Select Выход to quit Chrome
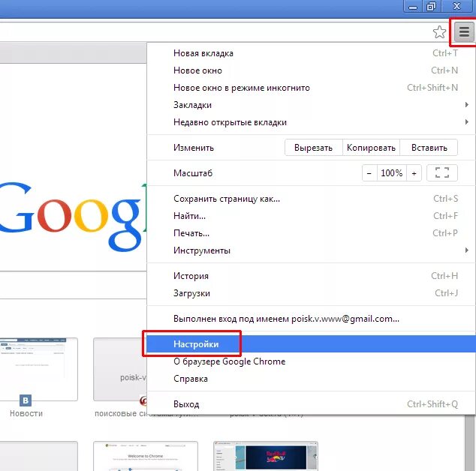The width and height of the screenshot is (476, 471). click(311, 404)
